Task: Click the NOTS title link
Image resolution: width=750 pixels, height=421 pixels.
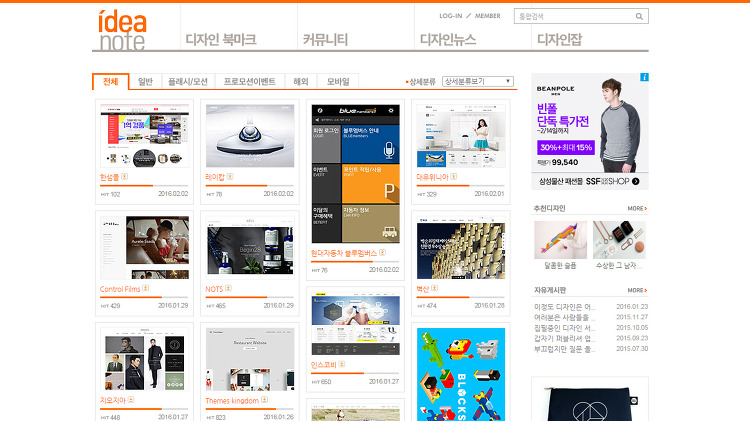Action: pos(214,289)
